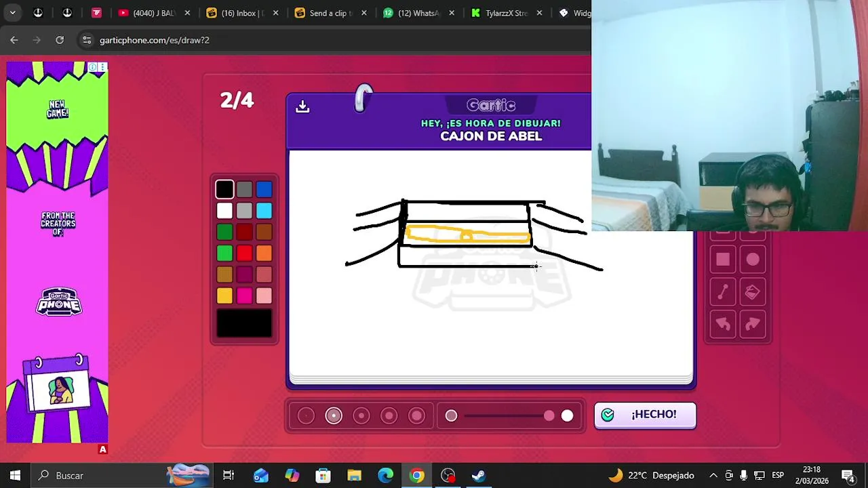Pick the orange color swatch

click(264, 253)
